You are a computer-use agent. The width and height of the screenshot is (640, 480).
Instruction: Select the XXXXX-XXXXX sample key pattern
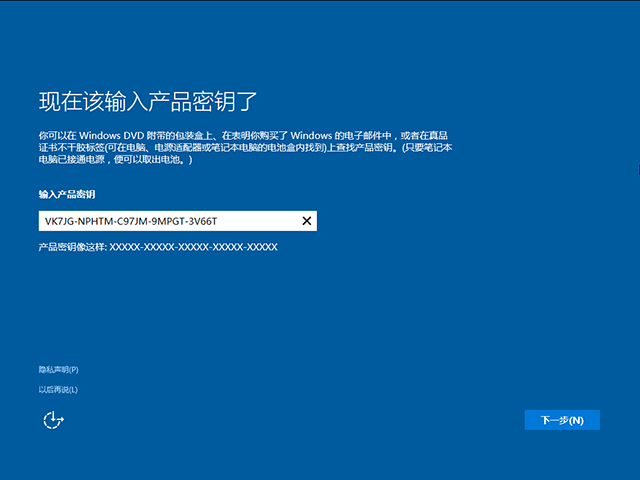tap(193, 246)
